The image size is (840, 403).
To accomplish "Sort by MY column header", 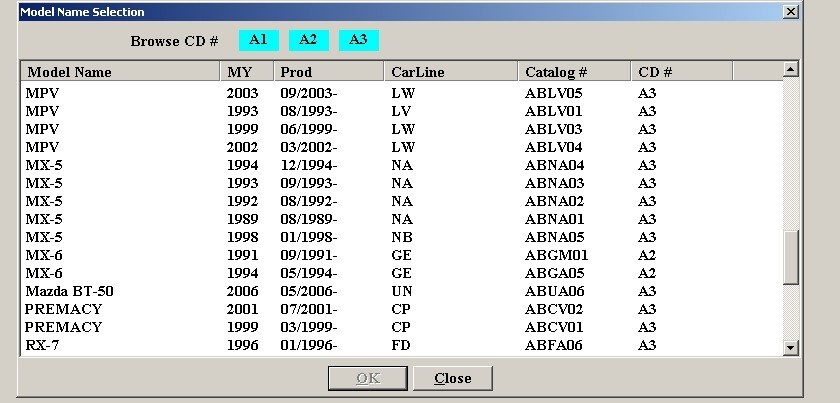I will point(248,72).
